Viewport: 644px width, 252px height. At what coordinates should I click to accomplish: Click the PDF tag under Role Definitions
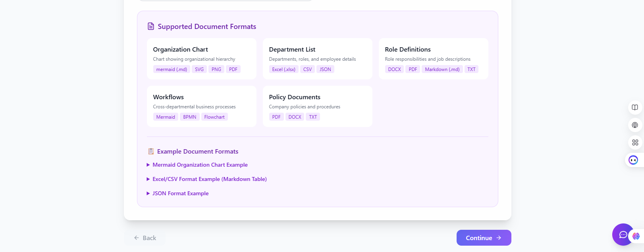click(x=413, y=69)
